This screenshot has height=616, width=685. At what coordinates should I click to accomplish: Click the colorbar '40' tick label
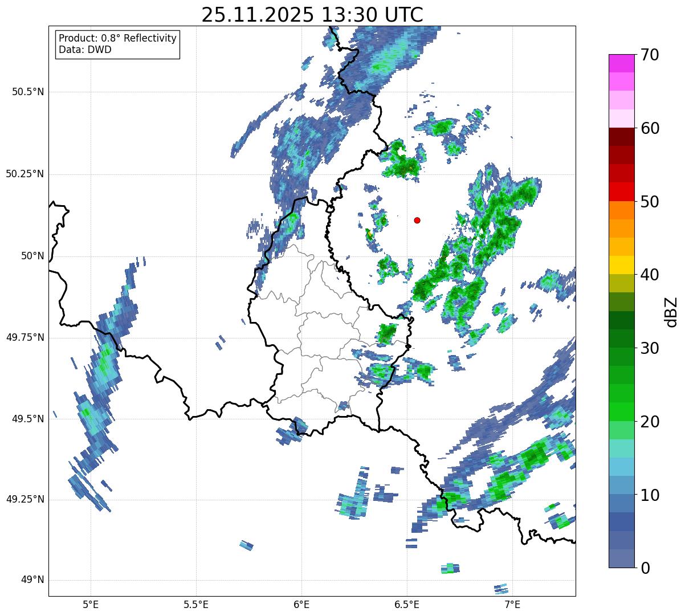coord(650,275)
